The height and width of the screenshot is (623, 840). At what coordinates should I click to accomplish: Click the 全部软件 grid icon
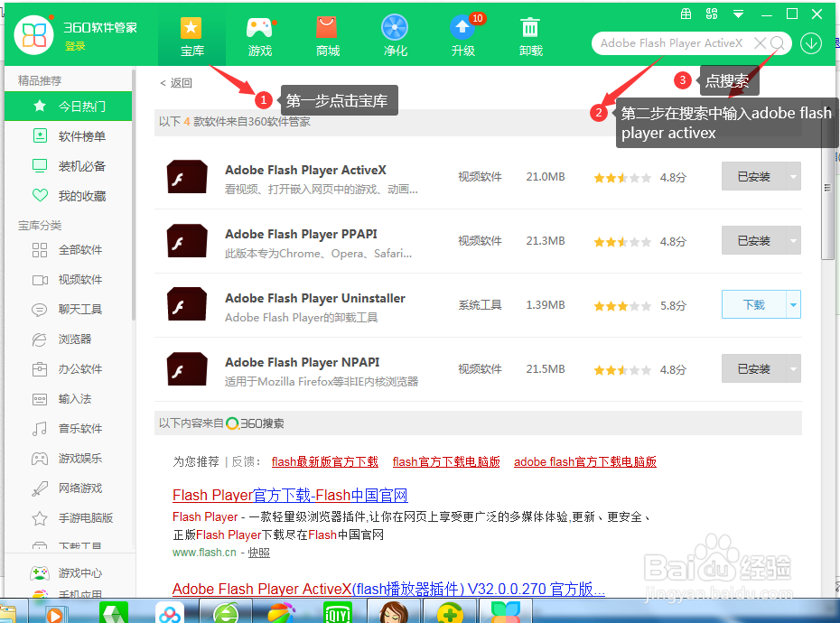[x=40, y=249]
